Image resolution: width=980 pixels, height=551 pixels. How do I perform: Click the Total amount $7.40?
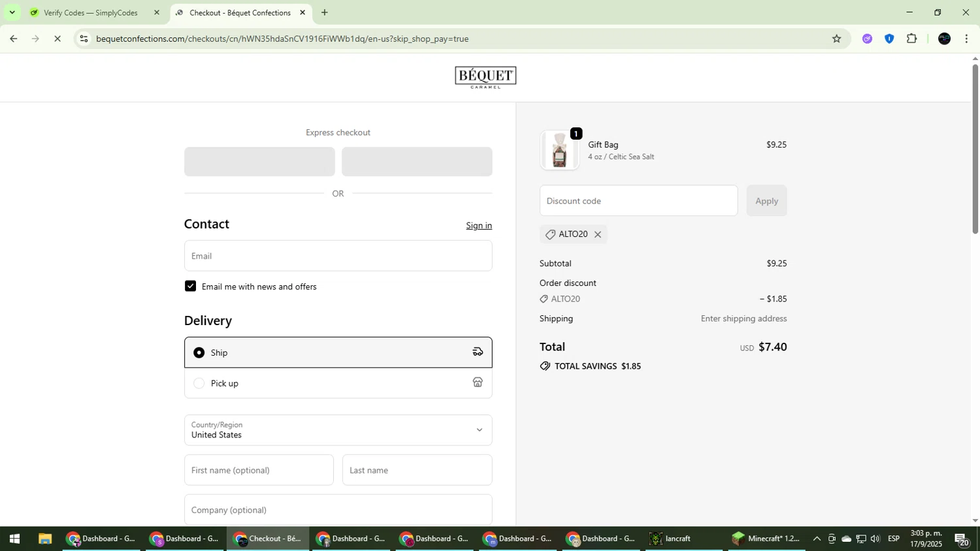pyautogui.click(x=772, y=347)
